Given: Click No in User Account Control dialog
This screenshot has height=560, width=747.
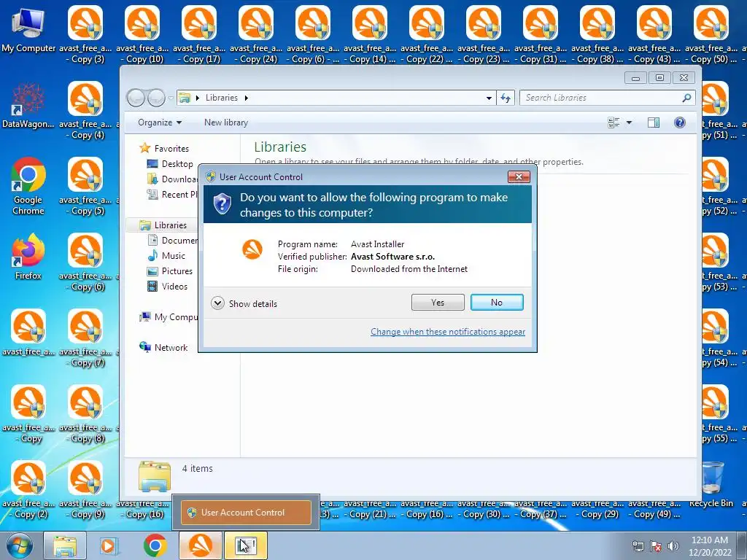Looking at the screenshot, I should (496, 303).
